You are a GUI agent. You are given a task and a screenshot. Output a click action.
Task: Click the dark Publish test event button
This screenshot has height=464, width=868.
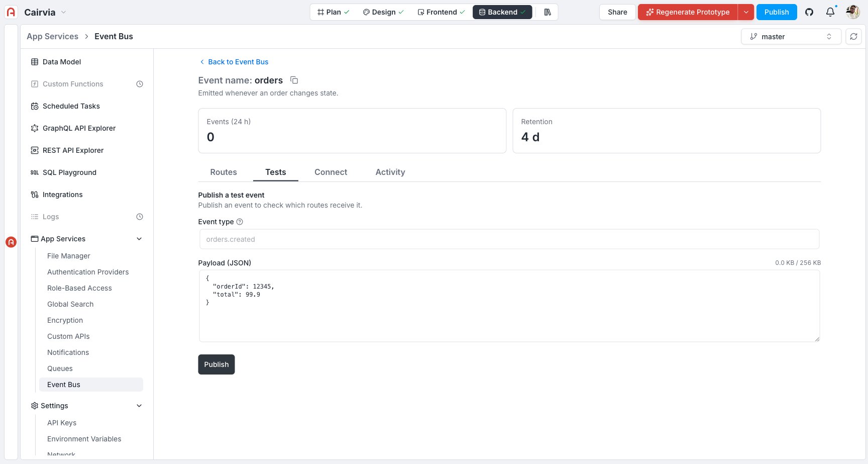pyautogui.click(x=216, y=364)
